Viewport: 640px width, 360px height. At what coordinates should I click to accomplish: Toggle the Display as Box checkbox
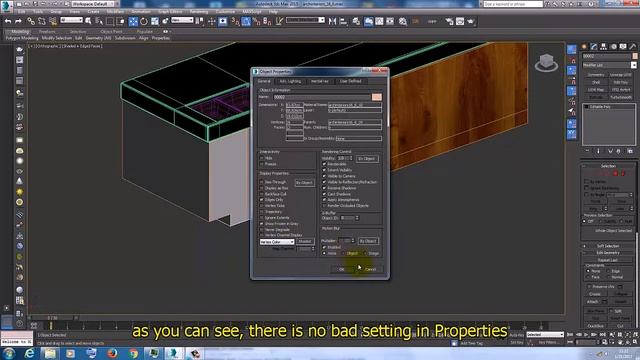(x=262, y=188)
